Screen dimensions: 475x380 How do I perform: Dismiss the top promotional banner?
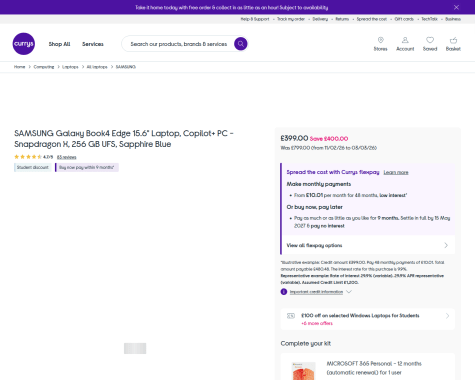pos(456,7)
